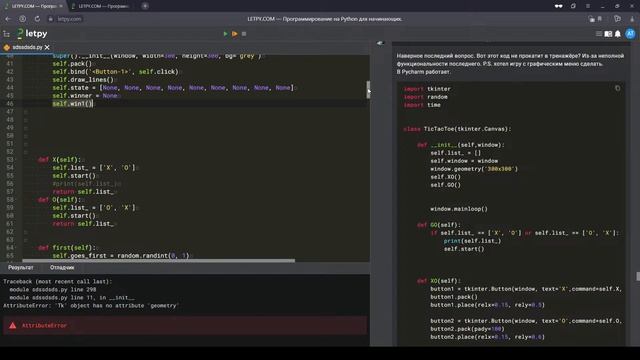Image resolution: width=640 pixels, height=360 pixels.
Task: Click the letpy logo
Action: [x=32, y=33]
